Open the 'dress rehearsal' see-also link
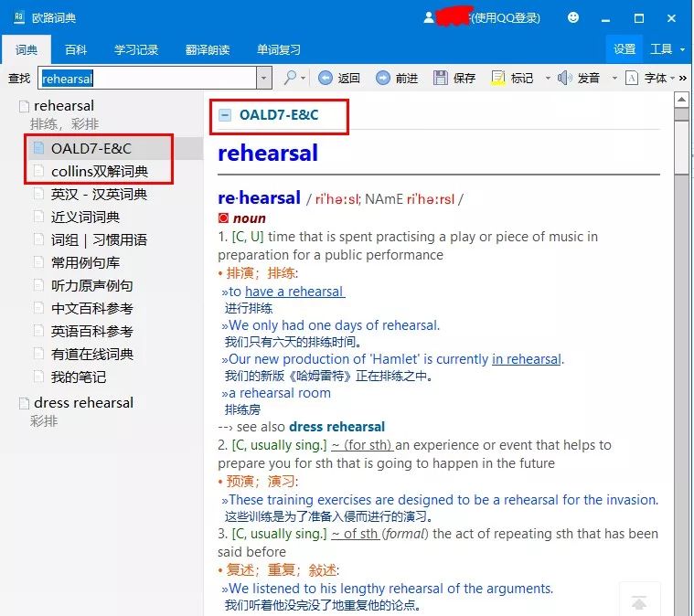This screenshot has height=616, width=694. click(336, 427)
